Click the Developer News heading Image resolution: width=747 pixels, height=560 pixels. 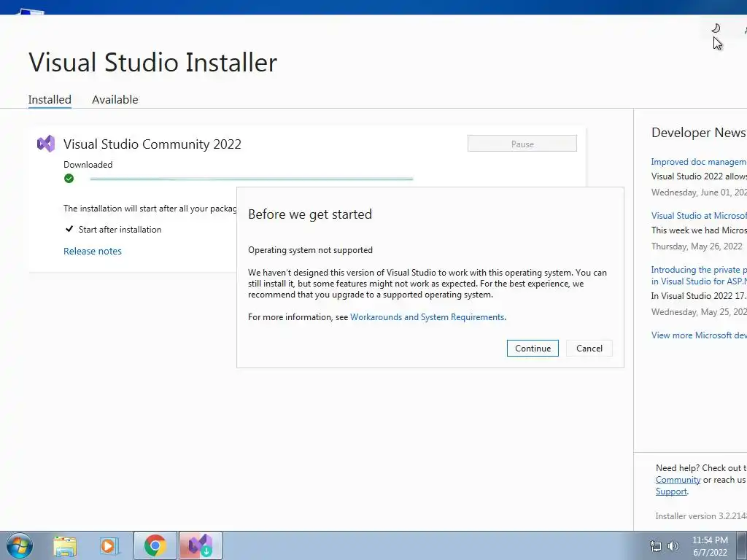(698, 133)
